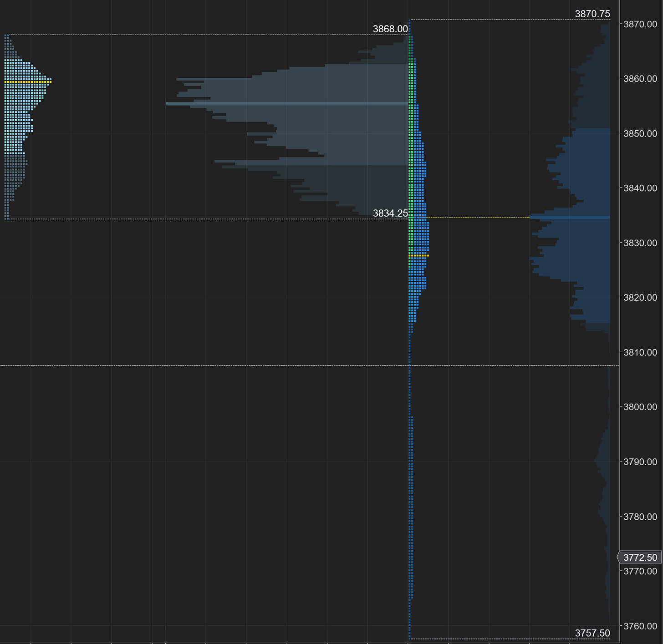This screenshot has width=663, height=644.
Task: Click the 3868.00 profile high label
Action: pyautogui.click(x=390, y=29)
